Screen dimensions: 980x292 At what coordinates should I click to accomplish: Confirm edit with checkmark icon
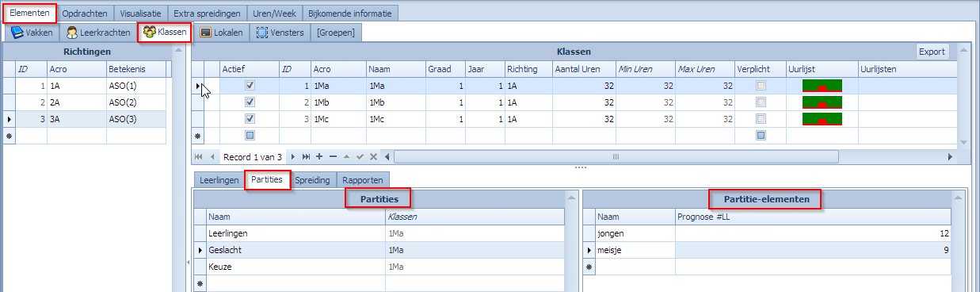click(360, 157)
